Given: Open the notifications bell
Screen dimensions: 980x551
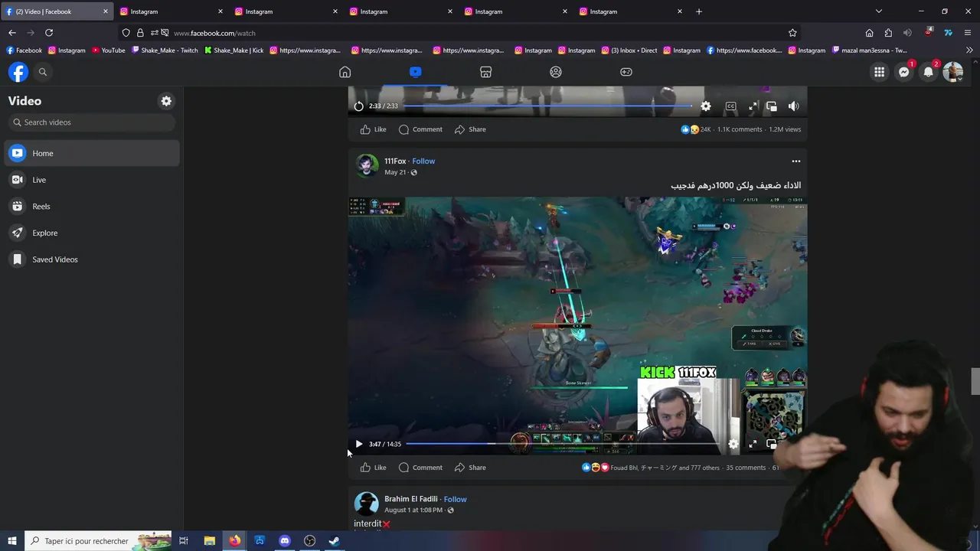Looking at the screenshot, I should [929, 72].
